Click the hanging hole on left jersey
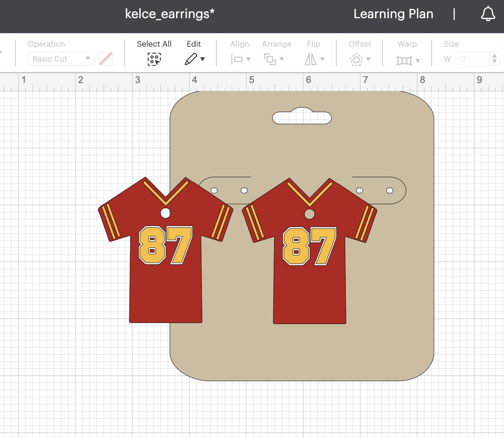 coord(165,213)
